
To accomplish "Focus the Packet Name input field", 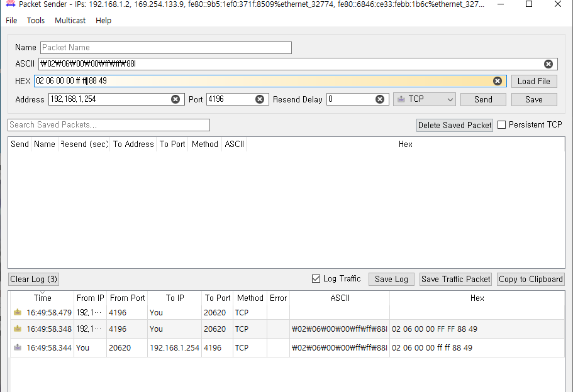I will coord(166,48).
